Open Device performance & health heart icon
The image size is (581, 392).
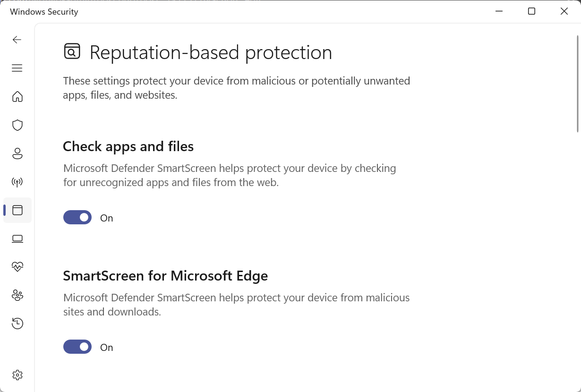pyautogui.click(x=17, y=267)
